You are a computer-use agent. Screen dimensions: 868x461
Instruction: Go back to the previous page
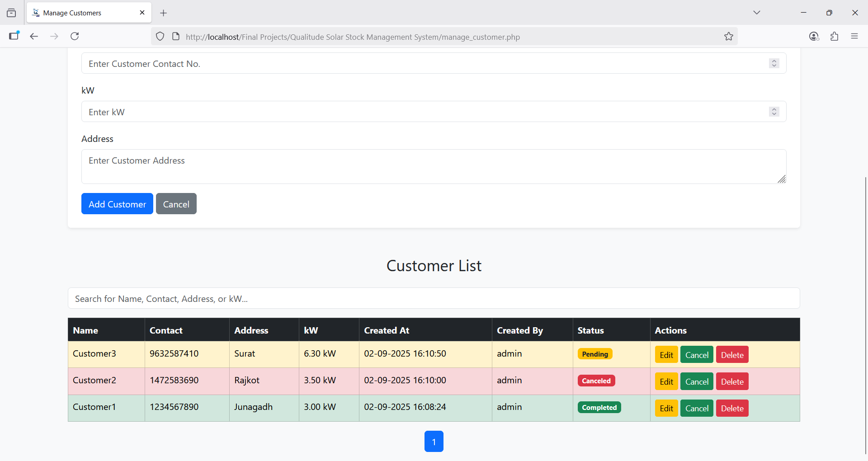pyautogui.click(x=34, y=36)
